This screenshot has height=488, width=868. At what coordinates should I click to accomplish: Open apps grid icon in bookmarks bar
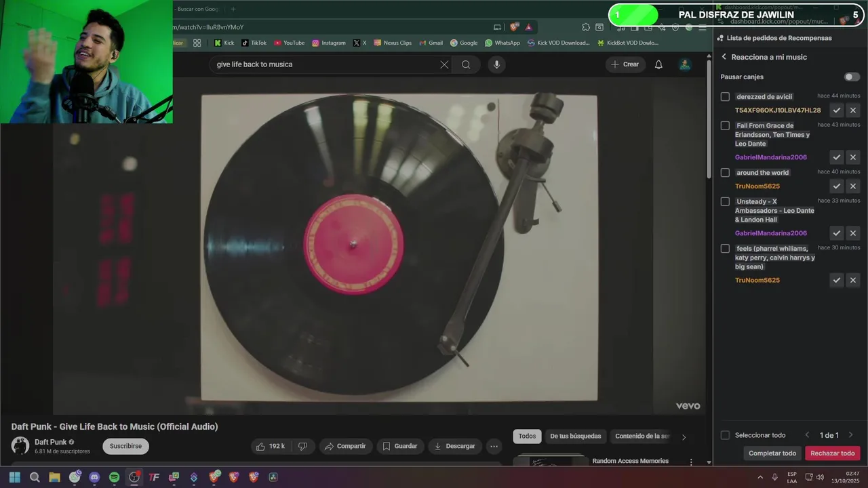[x=197, y=43]
